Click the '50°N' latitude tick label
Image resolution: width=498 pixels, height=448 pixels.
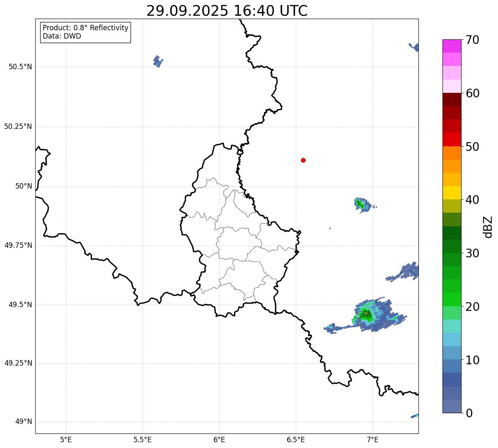coord(24,186)
